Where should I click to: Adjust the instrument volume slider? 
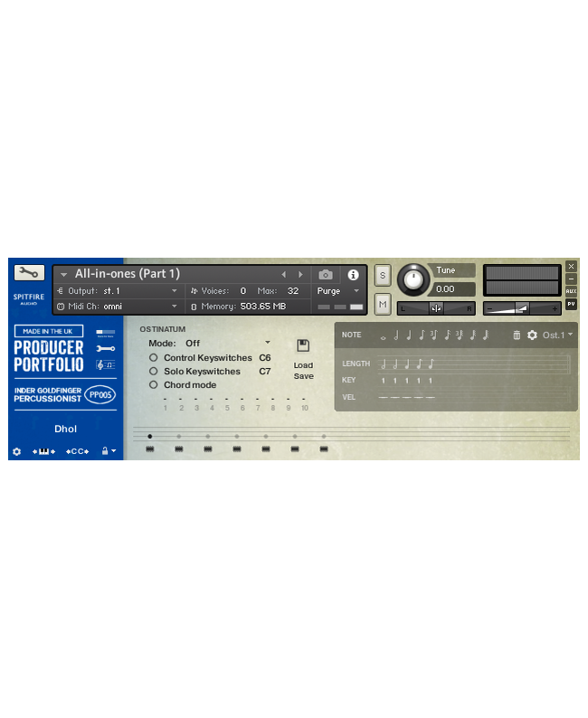(522, 308)
